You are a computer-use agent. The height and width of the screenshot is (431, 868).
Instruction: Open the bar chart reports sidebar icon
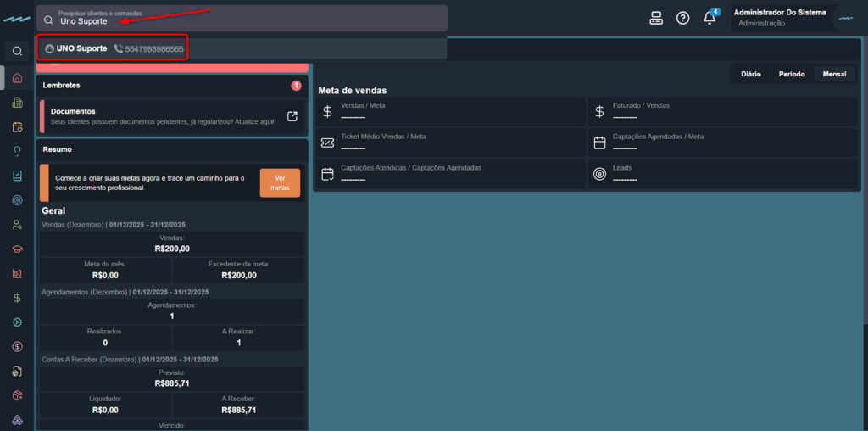pos(17,273)
